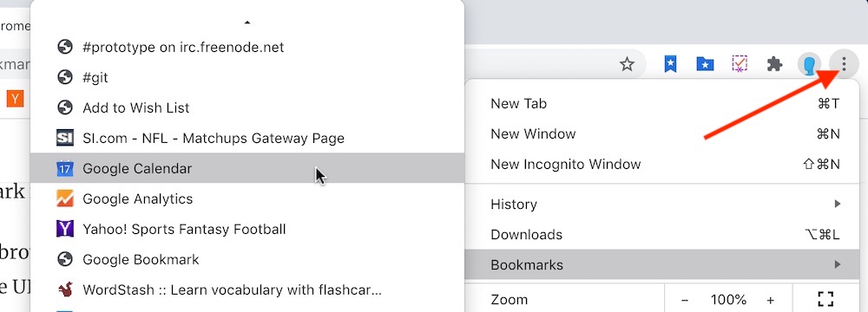Viewport: 868px width, 312px height.
Task: Enter full screen with the zoom icon
Action: click(x=825, y=299)
